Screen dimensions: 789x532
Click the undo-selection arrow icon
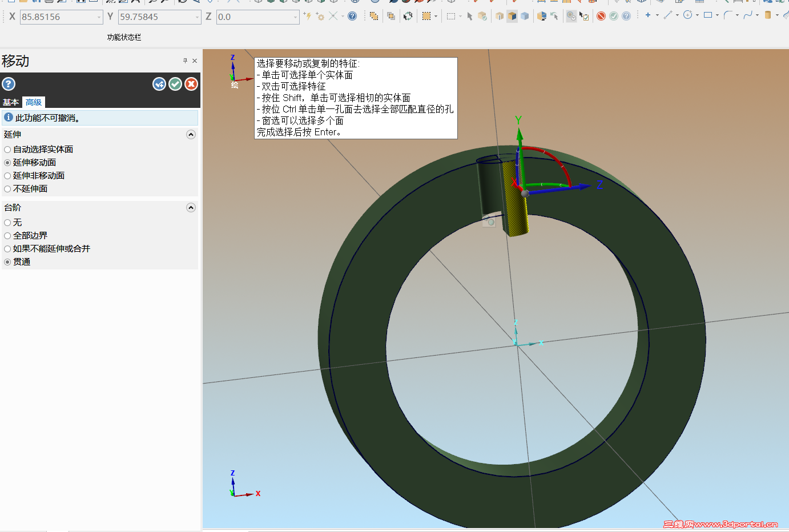click(x=554, y=16)
